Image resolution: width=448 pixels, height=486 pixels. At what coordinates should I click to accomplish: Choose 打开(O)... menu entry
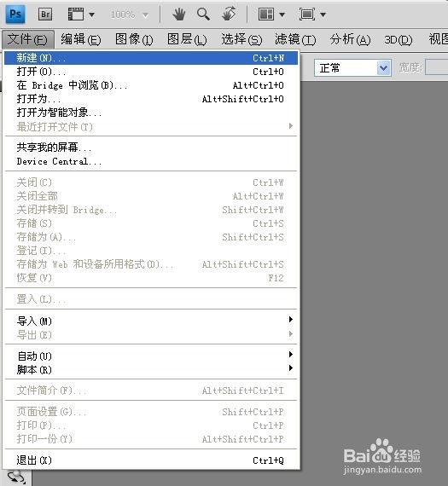tap(151, 72)
